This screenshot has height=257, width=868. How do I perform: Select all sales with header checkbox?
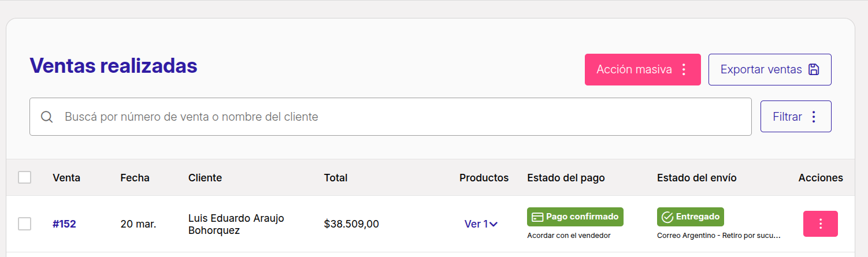click(24, 177)
